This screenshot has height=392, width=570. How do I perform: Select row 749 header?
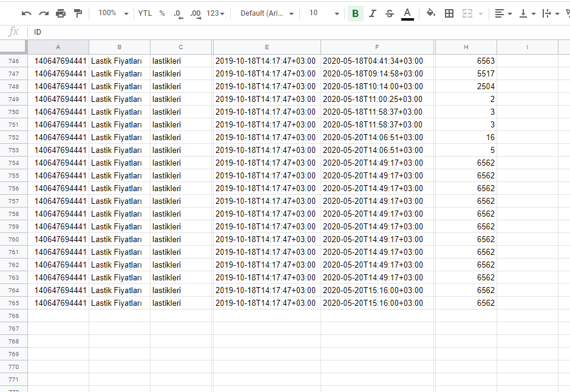13,99
